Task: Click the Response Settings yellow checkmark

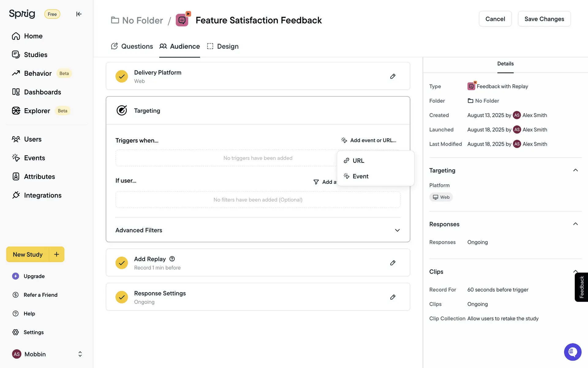Action: pos(122,297)
